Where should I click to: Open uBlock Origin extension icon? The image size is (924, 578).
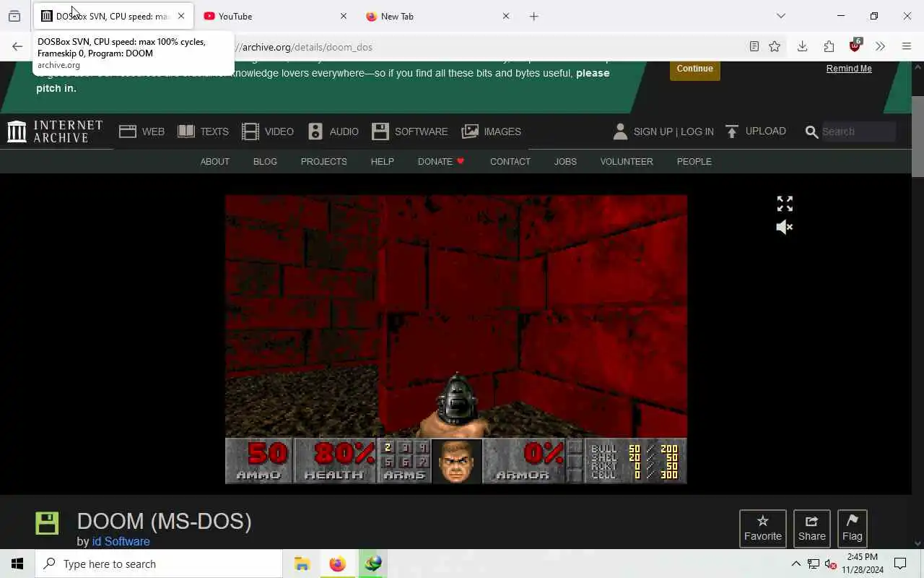[x=855, y=46]
